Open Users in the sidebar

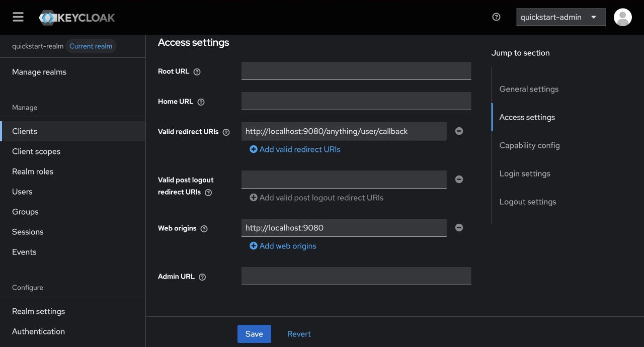(72, 192)
